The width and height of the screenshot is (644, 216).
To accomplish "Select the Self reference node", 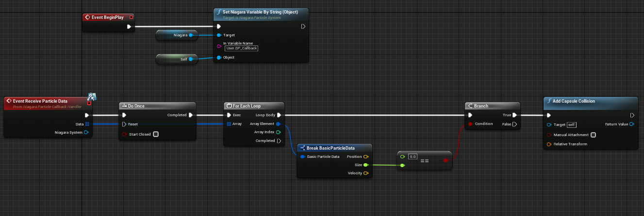I will point(177,59).
